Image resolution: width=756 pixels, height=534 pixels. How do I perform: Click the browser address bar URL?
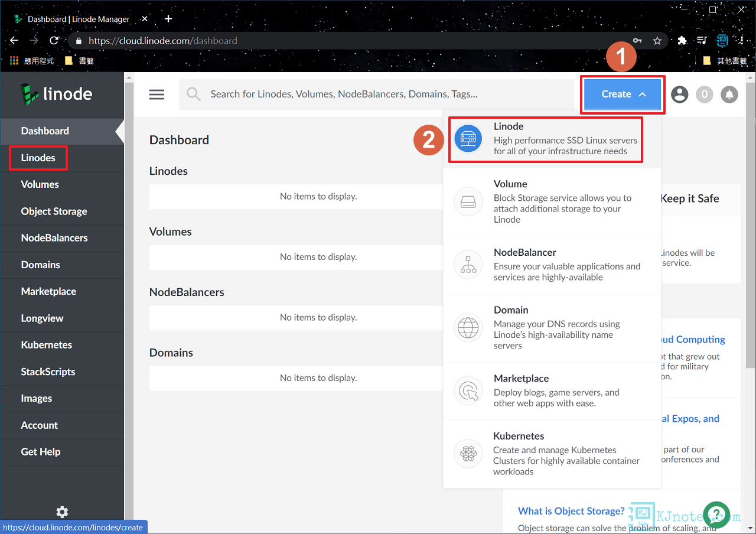click(x=163, y=41)
